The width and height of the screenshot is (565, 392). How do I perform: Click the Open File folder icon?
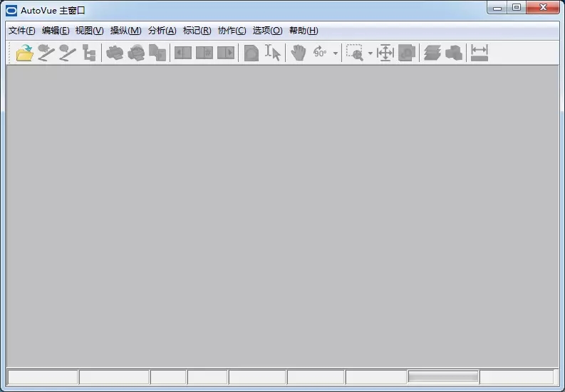click(24, 53)
